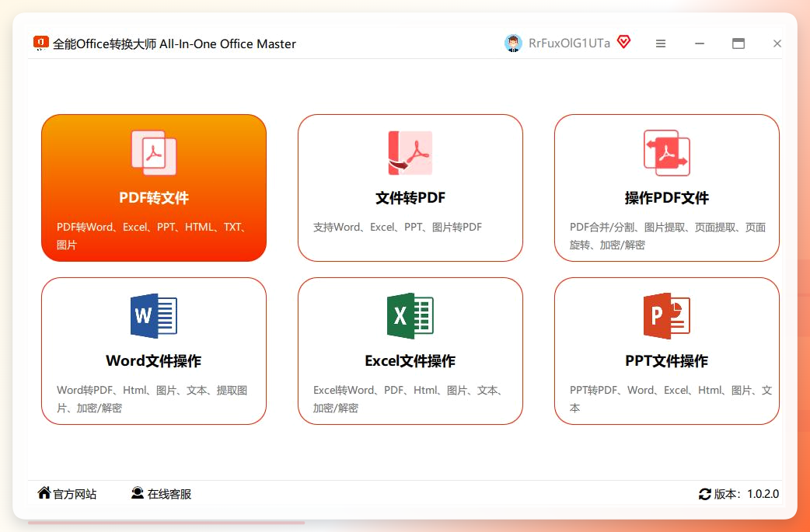Click the house icon beside 官方网站
The image size is (810, 532).
pyautogui.click(x=44, y=493)
